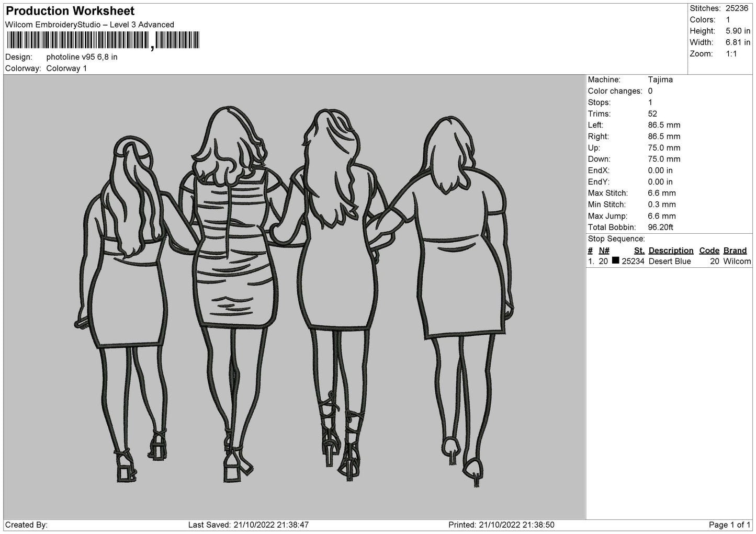Click the Left value 86.5 mm
Image resolution: width=756 pixels, height=534 pixels.
coord(664,125)
